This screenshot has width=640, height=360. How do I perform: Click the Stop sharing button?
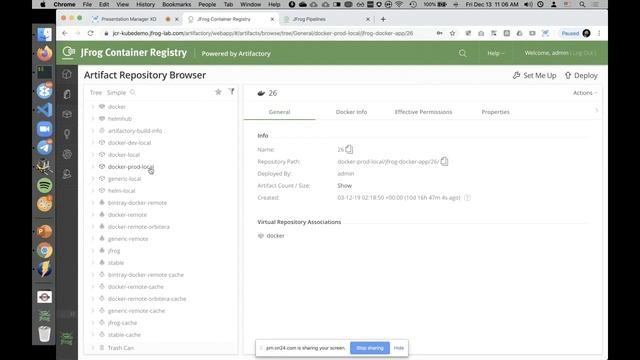point(370,348)
